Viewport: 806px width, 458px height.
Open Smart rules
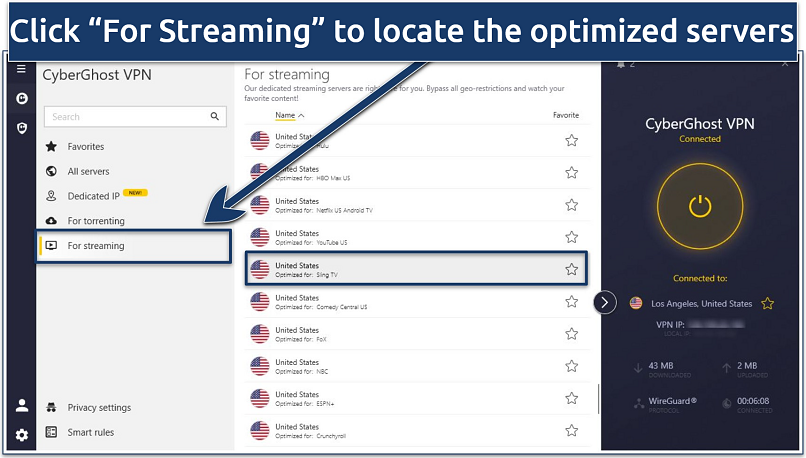[x=91, y=432]
